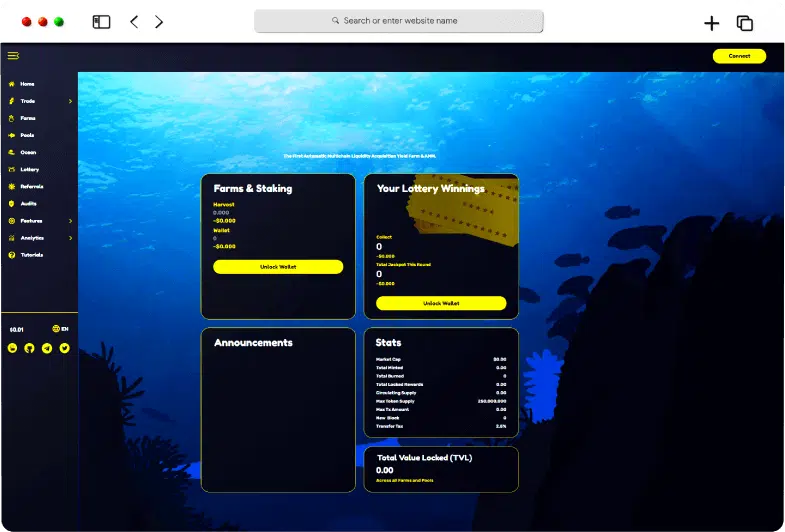This screenshot has height=532, width=785.
Task: Change language using the EN selector
Action: (61, 329)
